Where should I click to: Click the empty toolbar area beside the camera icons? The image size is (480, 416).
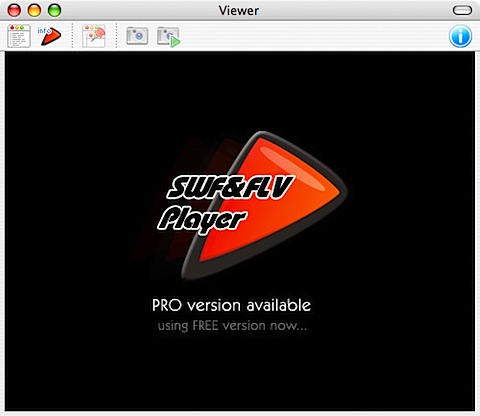(313, 36)
